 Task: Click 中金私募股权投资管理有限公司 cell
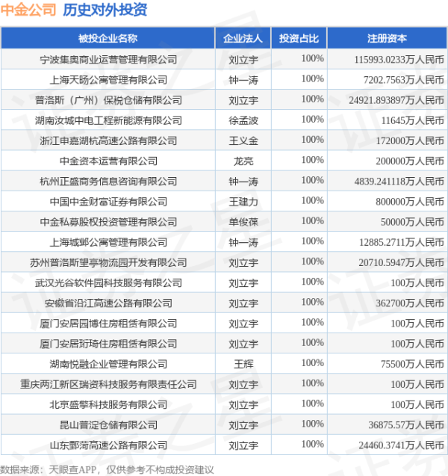(x=108, y=222)
